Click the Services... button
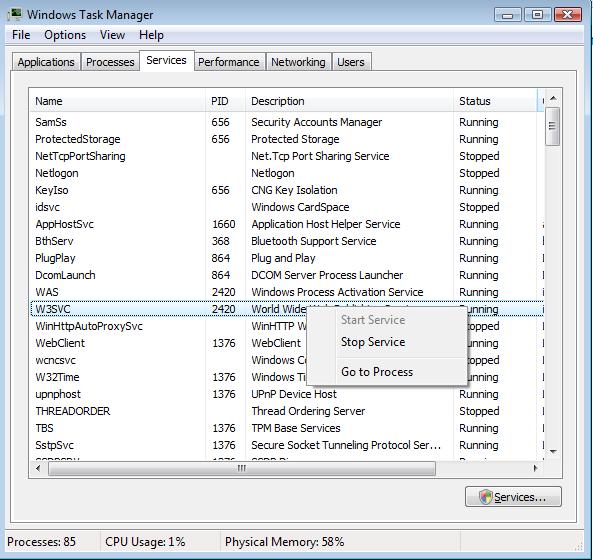Image resolution: width=593 pixels, height=560 pixels. tap(513, 496)
